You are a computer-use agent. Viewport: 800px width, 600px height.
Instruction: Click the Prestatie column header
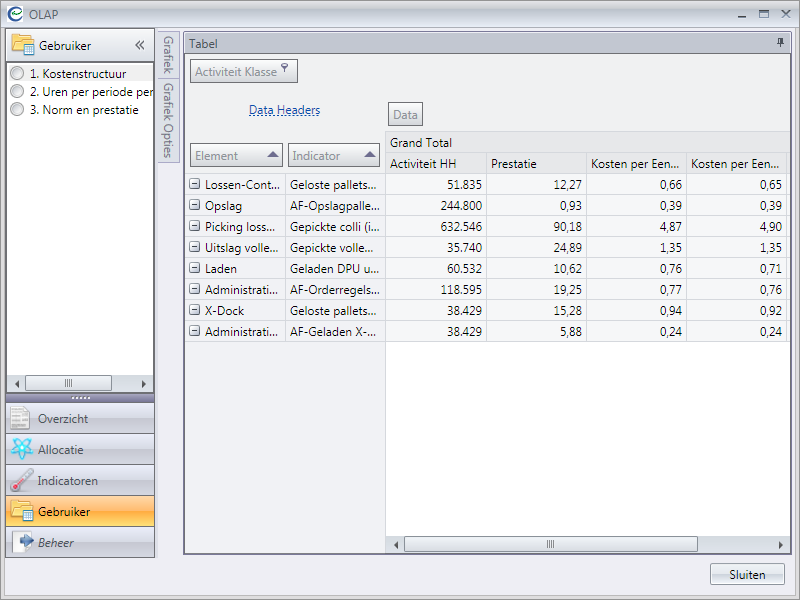click(x=535, y=163)
